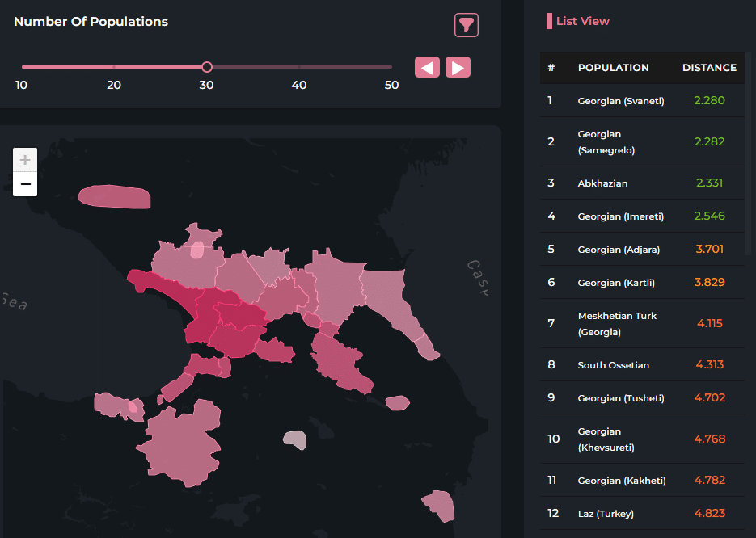The image size is (756, 538).
Task: Sort by the POPULATION column header
Action: [613, 68]
